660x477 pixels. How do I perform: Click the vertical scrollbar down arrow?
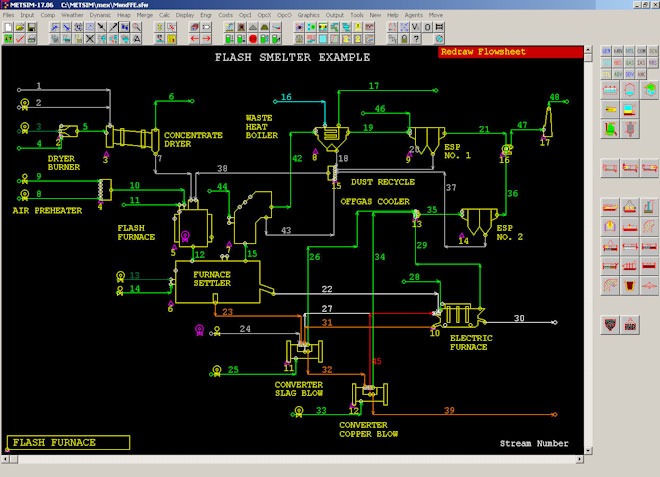click(588, 450)
